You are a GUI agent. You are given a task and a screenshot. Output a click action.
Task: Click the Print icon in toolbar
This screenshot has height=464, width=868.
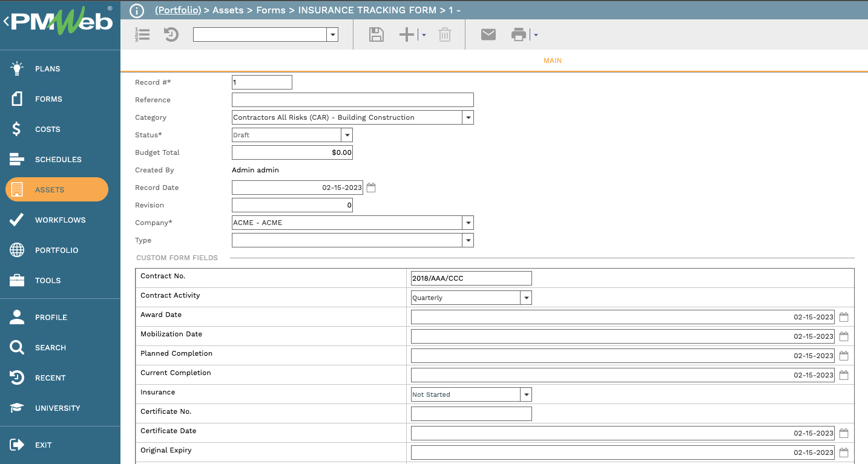coord(519,34)
